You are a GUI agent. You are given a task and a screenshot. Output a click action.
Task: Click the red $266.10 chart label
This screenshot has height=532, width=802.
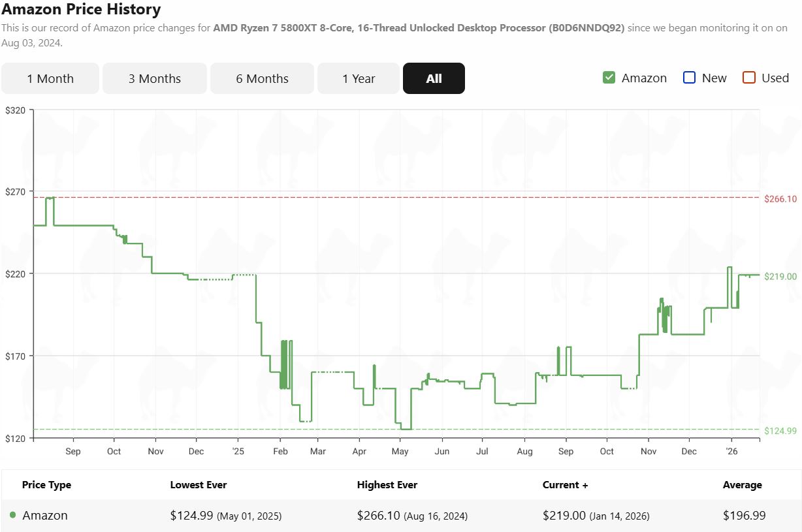(780, 198)
